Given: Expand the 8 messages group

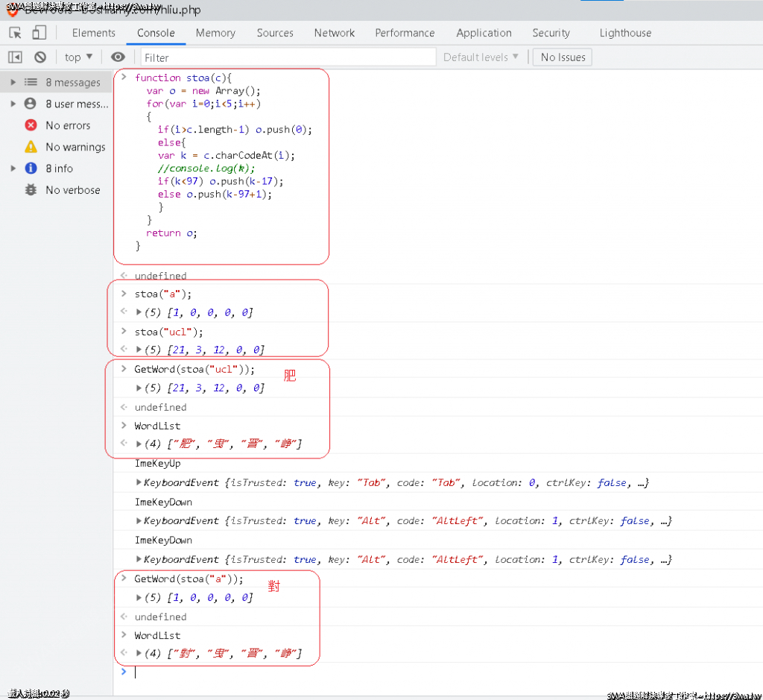Looking at the screenshot, I should point(13,82).
